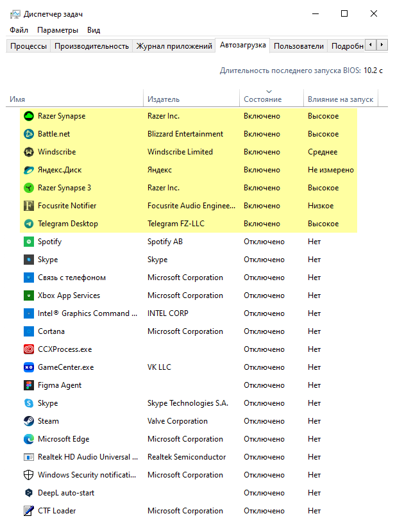Sort by the Издатель column header
The width and height of the screenshot is (395, 532).
pos(191,99)
